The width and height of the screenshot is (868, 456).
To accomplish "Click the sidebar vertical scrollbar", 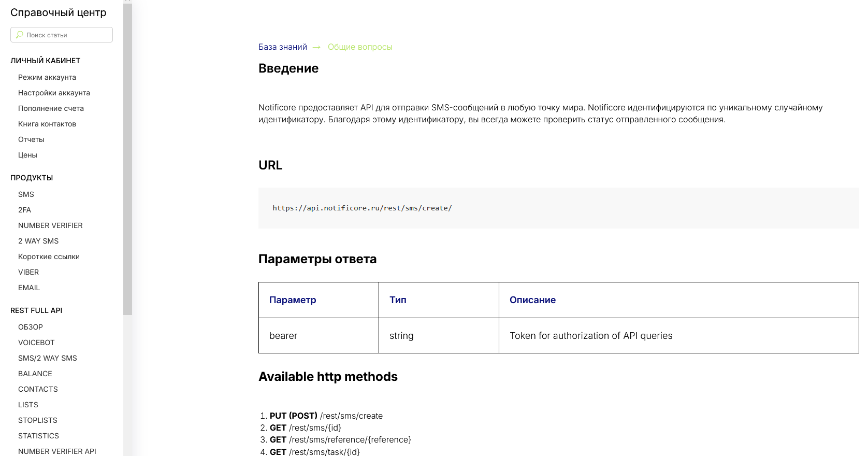I will point(127,155).
